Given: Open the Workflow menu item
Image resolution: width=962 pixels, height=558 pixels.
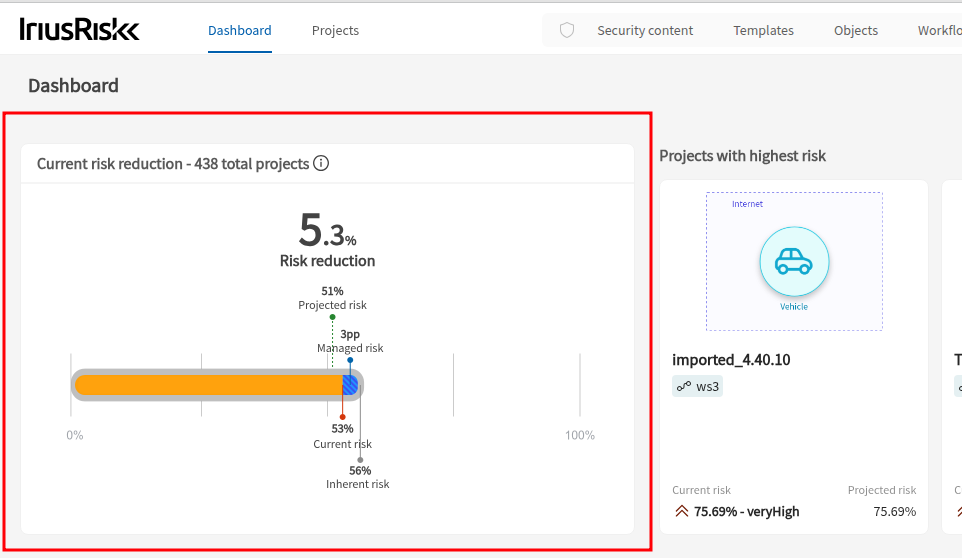Looking at the screenshot, I should [939, 31].
